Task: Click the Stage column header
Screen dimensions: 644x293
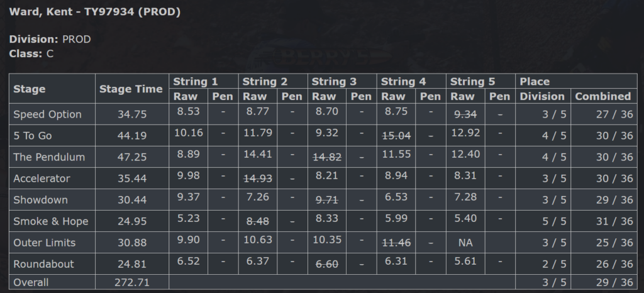Action: coord(29,89)
